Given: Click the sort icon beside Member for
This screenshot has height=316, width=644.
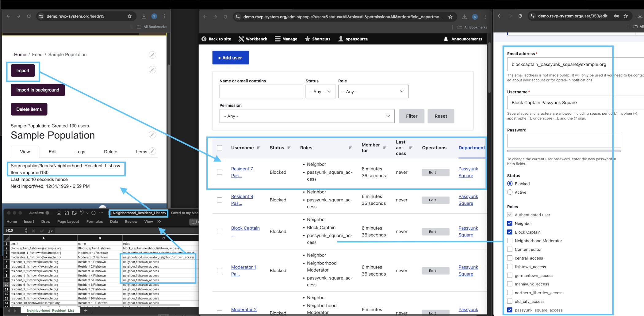Looking at the screenshot, I should click(x=385, y=148).
